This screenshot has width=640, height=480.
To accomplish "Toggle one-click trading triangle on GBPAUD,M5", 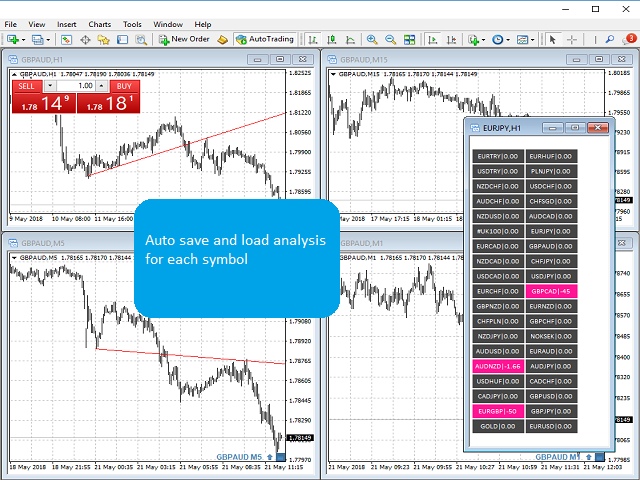I will [14, 258].
